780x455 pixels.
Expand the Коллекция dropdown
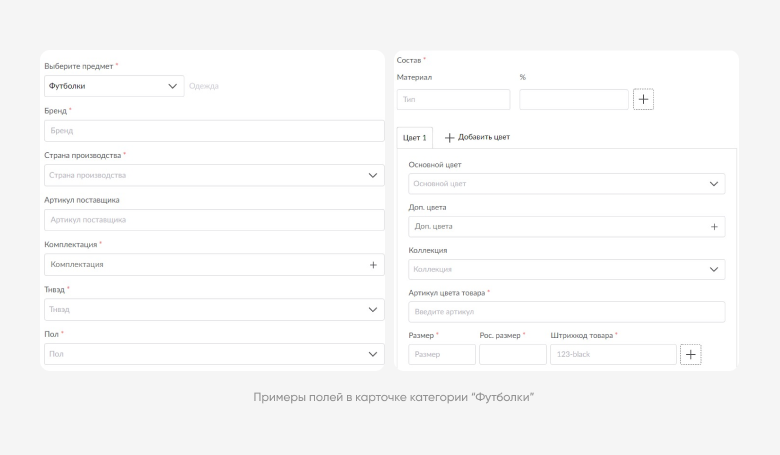[x=567, y=270]
